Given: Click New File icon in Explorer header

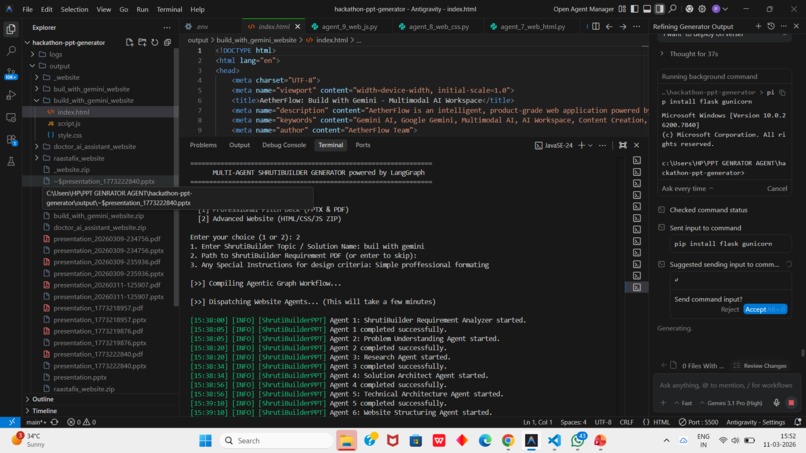Looking at the screenshot, I should pyautogui.click(x=130, y=42).
